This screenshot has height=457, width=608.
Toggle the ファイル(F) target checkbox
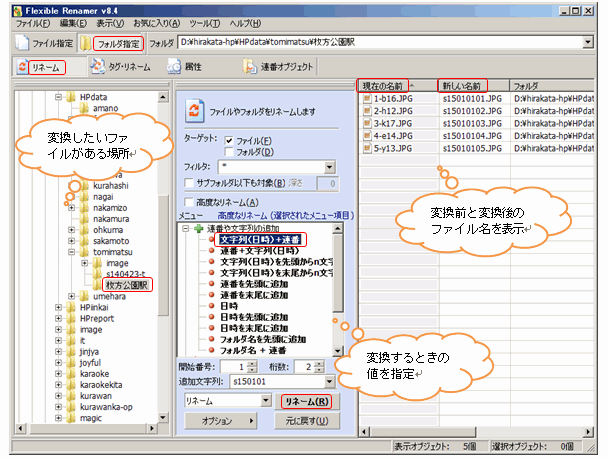pos(231,140)
